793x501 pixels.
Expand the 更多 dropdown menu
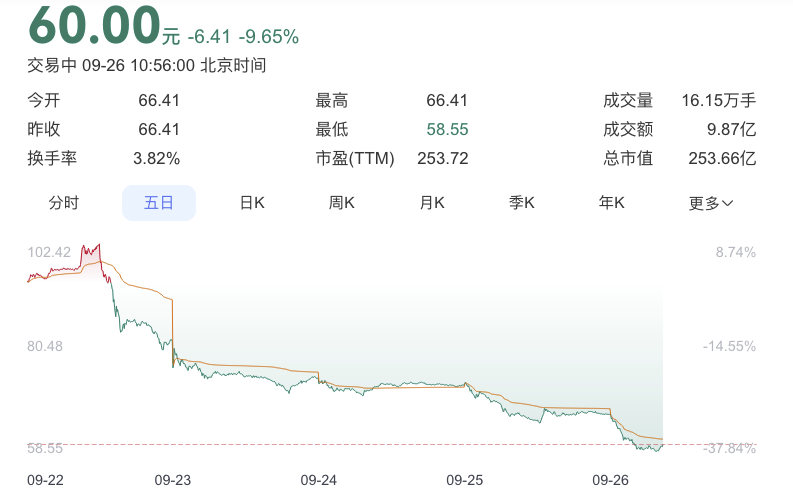(x=711, y=203)
